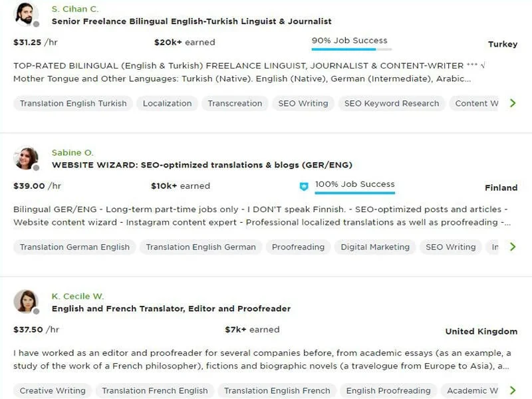The width and height of the screenshot is (532, 399).
Task: Click the English Proofreading tag
Action: (388, 390)
